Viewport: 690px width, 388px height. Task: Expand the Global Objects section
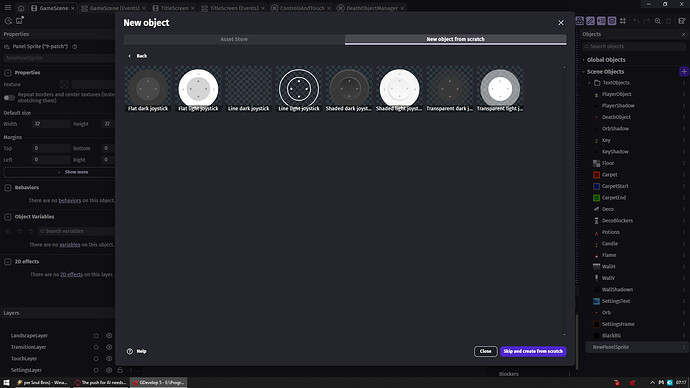click(x=584, y=60)
